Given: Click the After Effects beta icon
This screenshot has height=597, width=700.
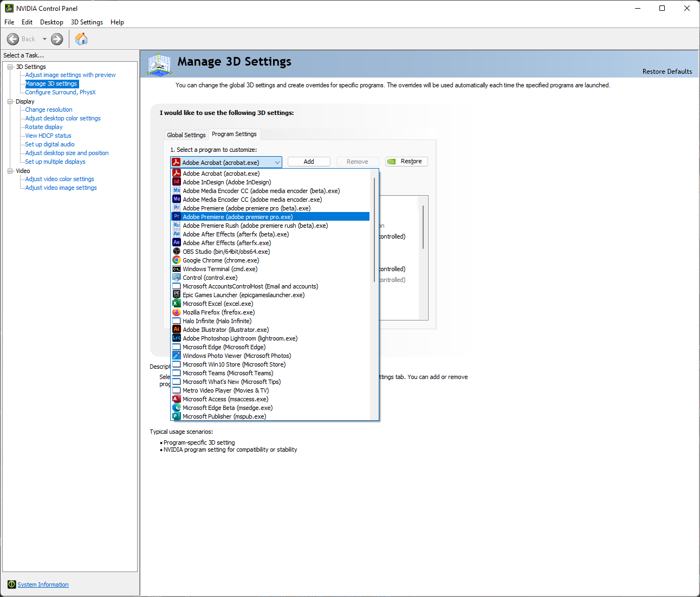Looking at the screenshot, I should coord(177,234).
